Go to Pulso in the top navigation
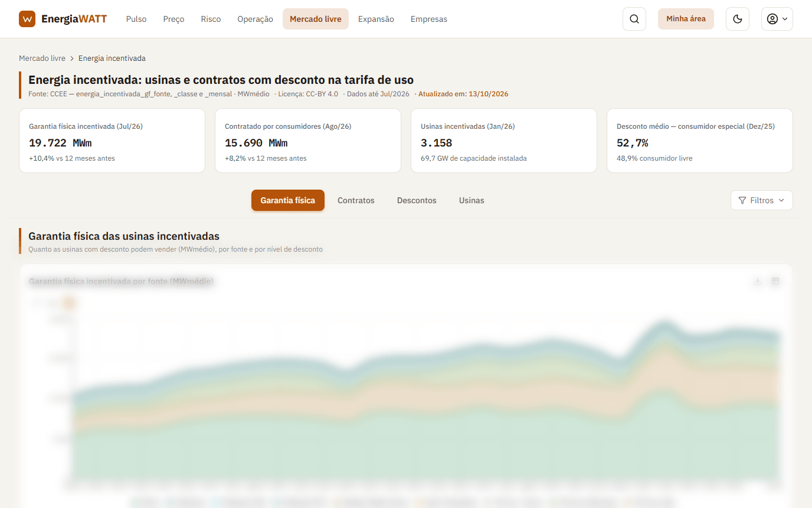This screenshot has width=812, height=508. (x=136, y=19)
